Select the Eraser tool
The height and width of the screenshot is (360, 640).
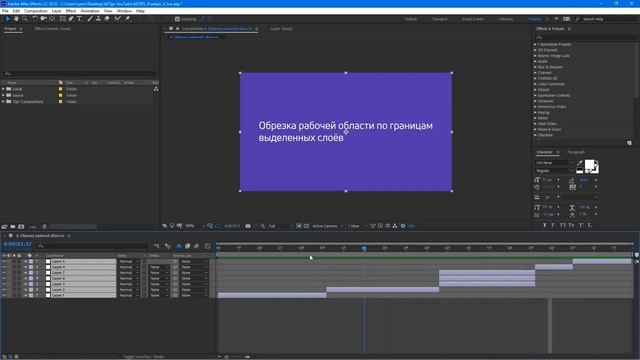pyautogui.click(x=107, y=19)
